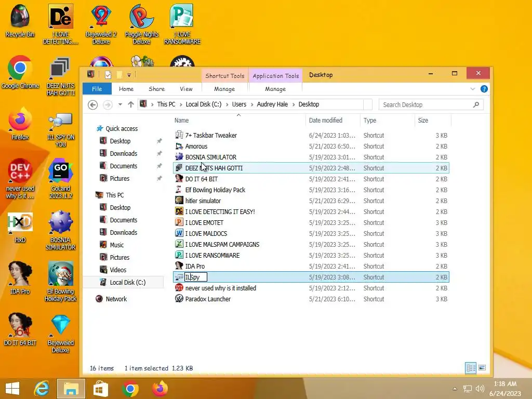
Task: Open Customize Quick Access Toolbar dropdown
Action: click(x=129, y=75)
